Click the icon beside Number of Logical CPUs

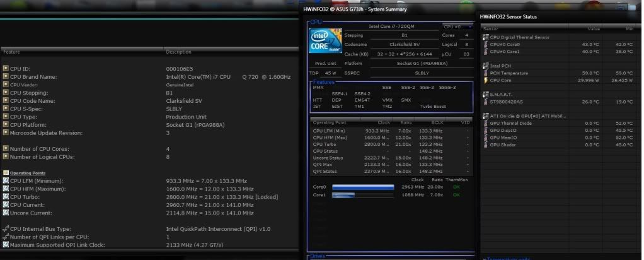point(6,157)
